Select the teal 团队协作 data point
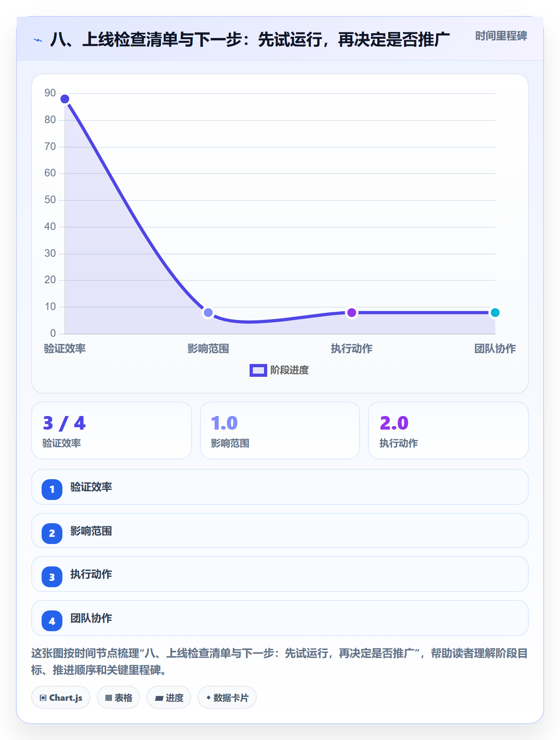Screen dimensions: 560x740 coord(495,312)
